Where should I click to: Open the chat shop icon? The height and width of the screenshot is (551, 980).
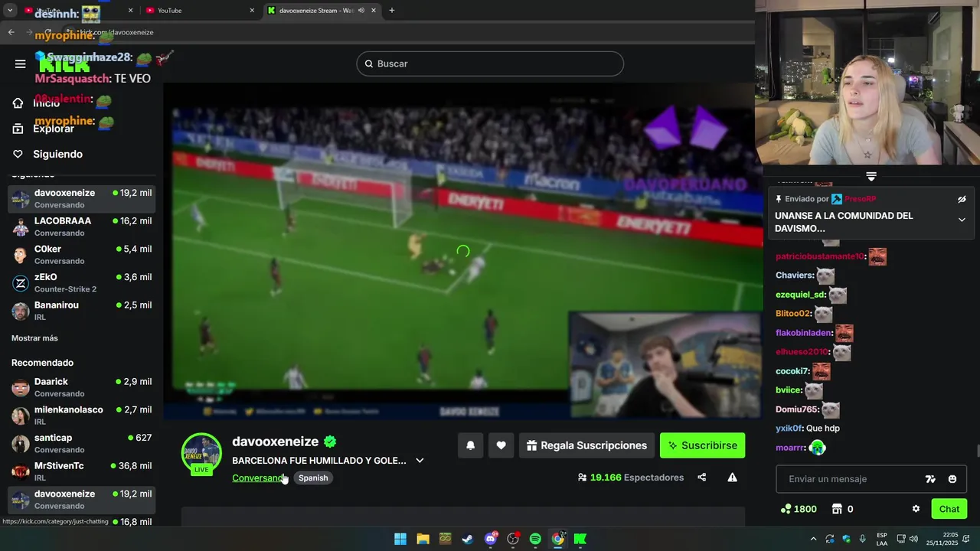pos(837,509)
